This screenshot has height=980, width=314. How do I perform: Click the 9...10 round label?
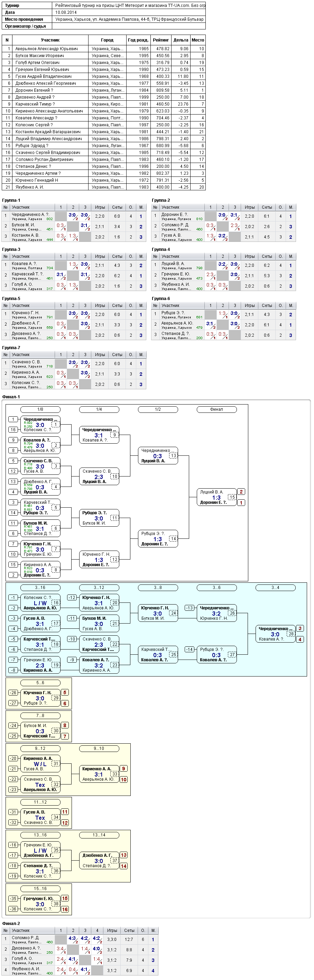tap(99, 749)
